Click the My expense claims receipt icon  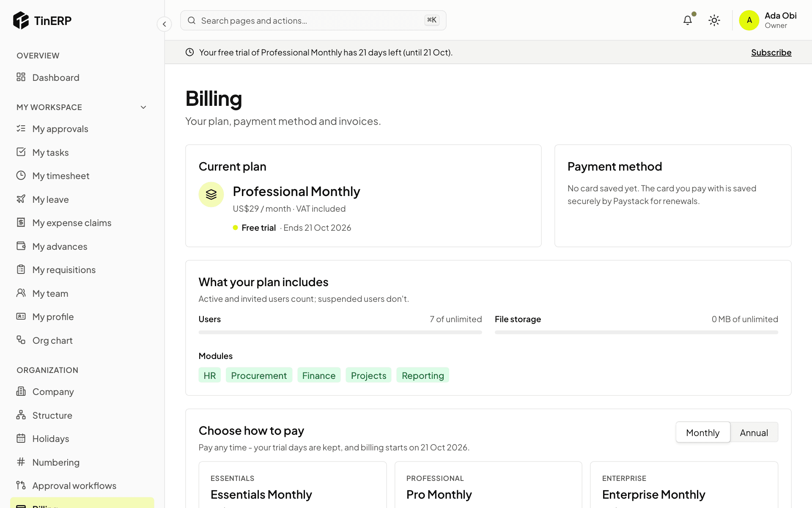[x=21, y=222]
